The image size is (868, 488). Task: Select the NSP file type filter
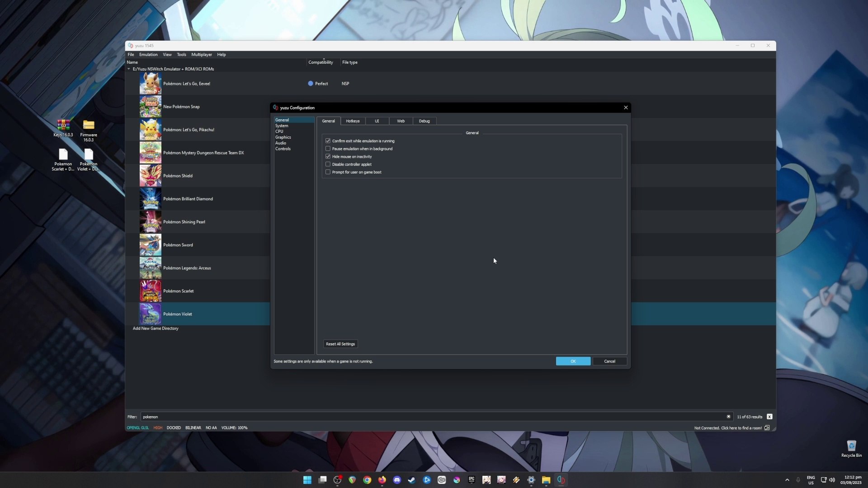coord(346,84)
